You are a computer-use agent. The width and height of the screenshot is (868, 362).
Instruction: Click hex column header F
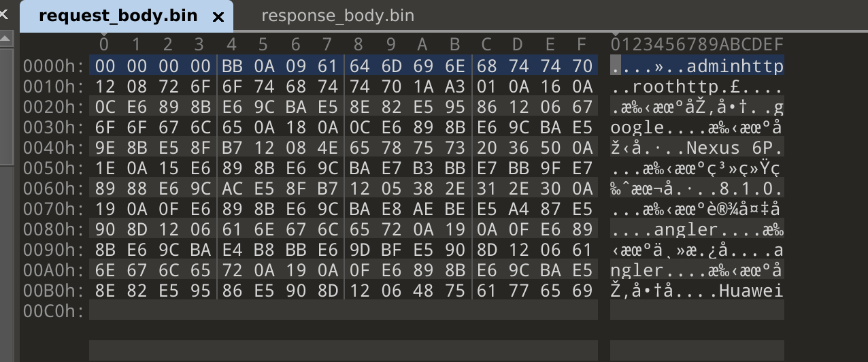click(582, 45)
